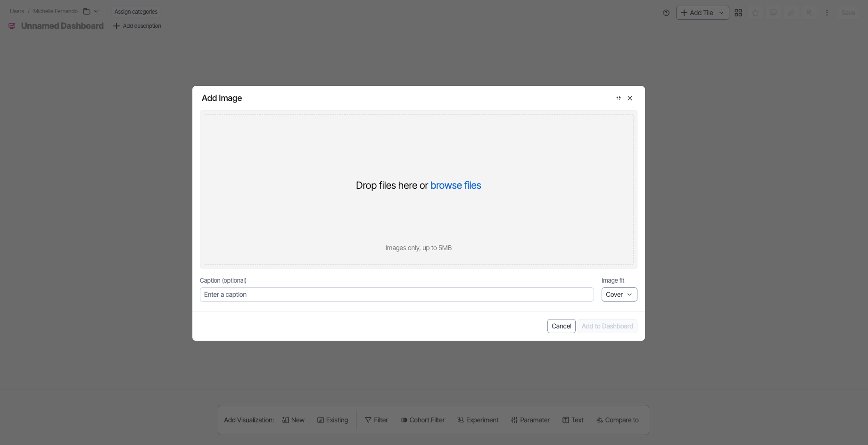Expand the chevron next to folder icon
This screenshot has width=868, height=445.
[x=96, y=11]
